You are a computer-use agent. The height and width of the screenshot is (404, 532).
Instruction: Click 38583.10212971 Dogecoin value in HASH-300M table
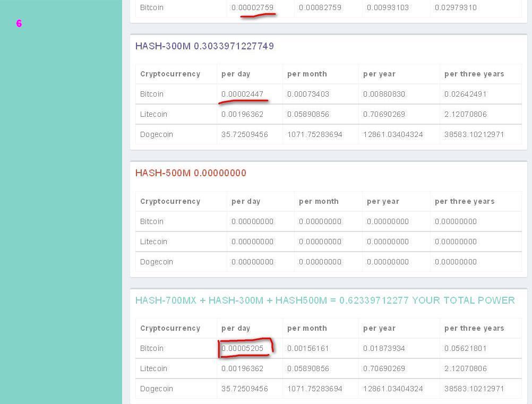click(474, 135)
